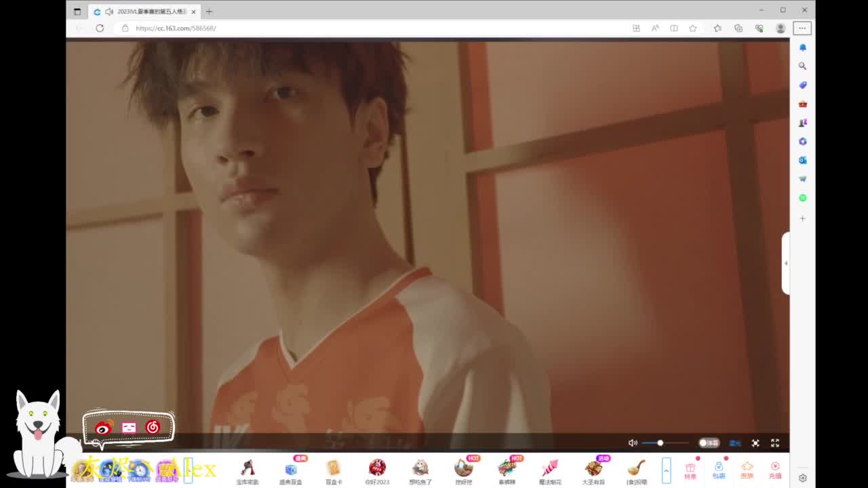Open split screen icon in address bar

[x=674, y=28]
